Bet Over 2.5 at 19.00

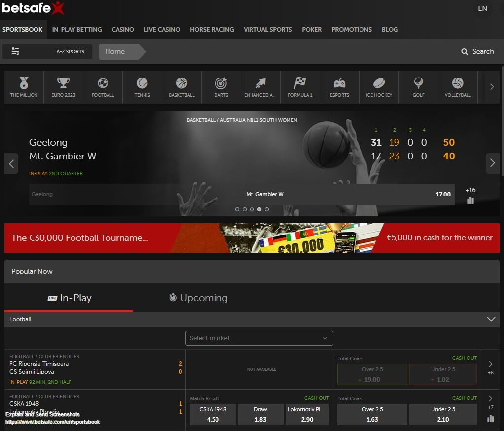[372, 374]
